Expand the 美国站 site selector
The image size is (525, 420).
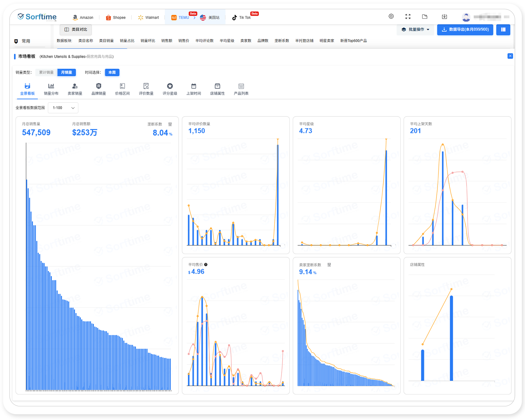210,17
